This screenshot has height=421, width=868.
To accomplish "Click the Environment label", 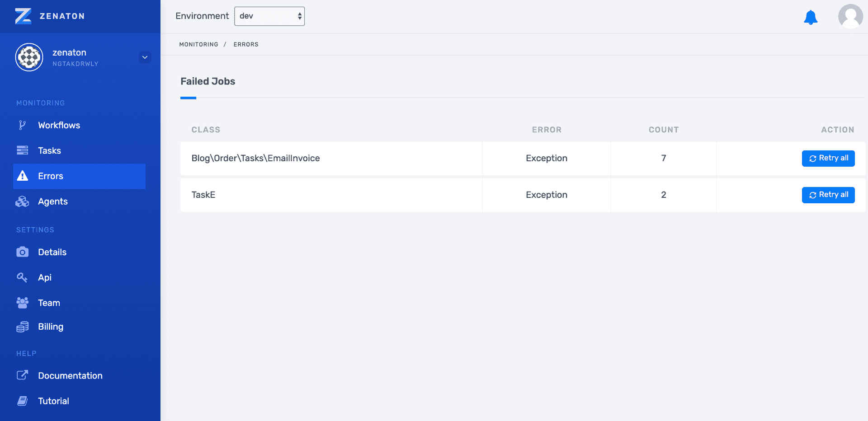I will point(202,16).
